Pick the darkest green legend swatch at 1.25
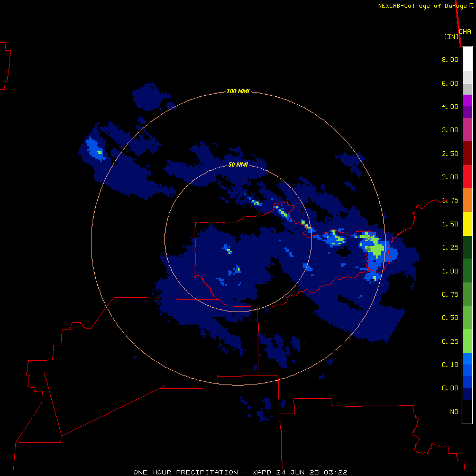Viewport: 476px width, 476px height. (x=467, y=247)
